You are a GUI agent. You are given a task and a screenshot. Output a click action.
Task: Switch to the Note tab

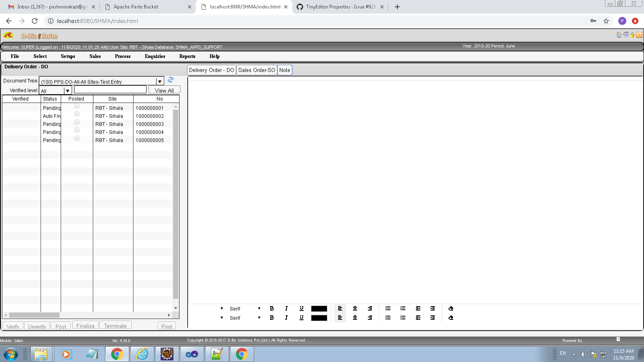(285, 70)
